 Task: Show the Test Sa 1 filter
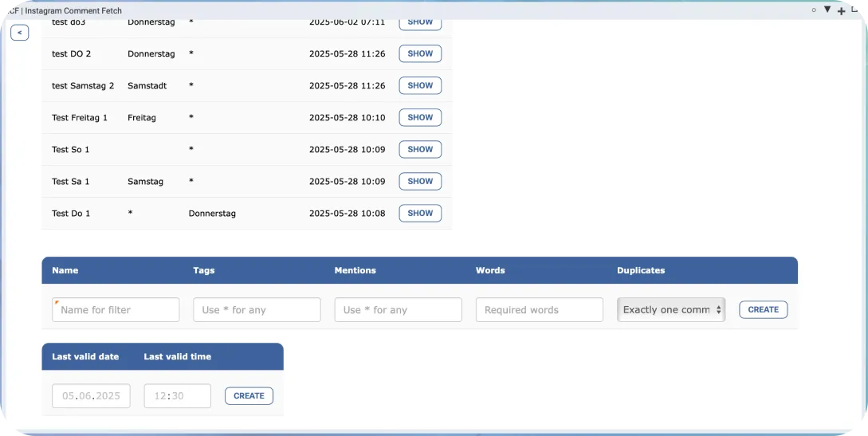[420, 181]
